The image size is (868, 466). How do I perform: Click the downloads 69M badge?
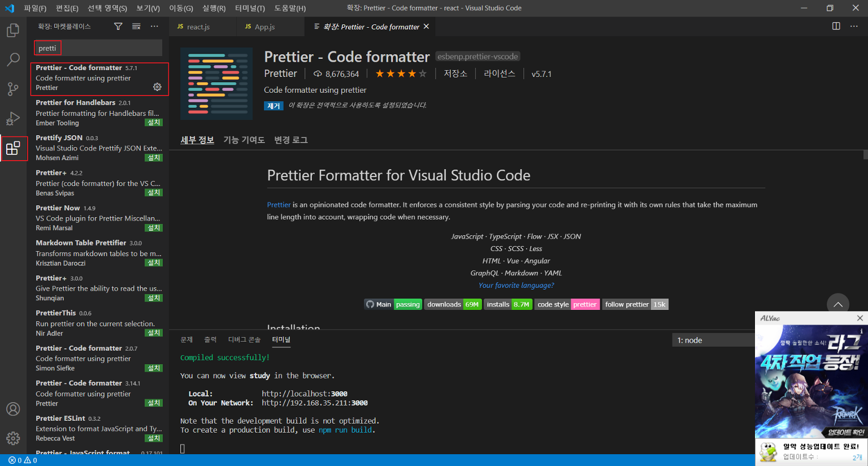(x=453, y=304)
